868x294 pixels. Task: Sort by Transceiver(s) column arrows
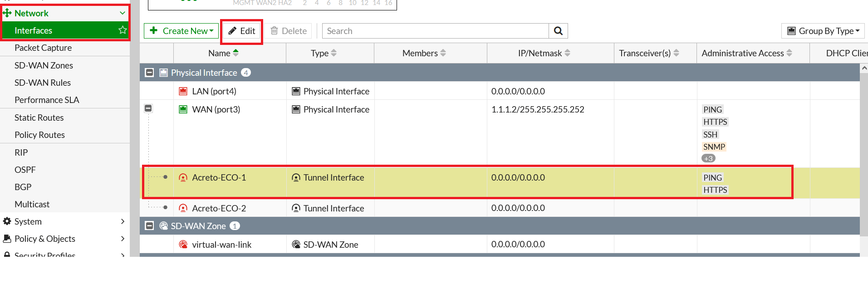(x=677, y=53)
